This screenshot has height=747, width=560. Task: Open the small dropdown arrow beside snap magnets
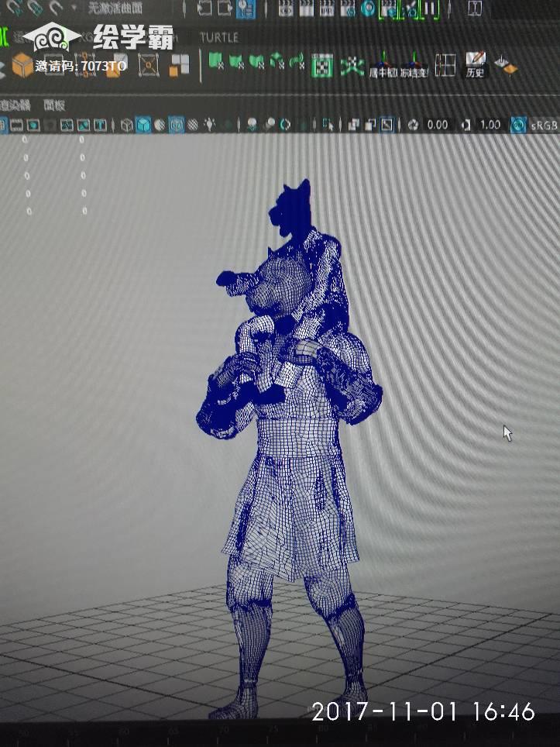[x=74, y=8]
